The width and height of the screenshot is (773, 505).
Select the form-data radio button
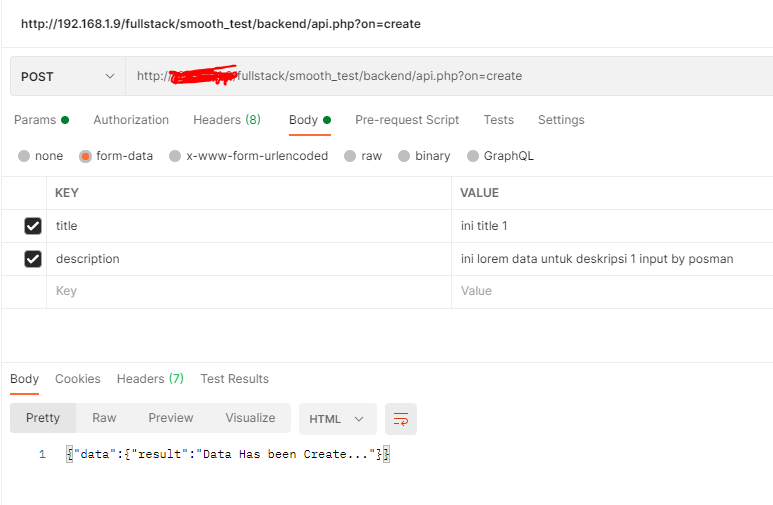(85, 156)
